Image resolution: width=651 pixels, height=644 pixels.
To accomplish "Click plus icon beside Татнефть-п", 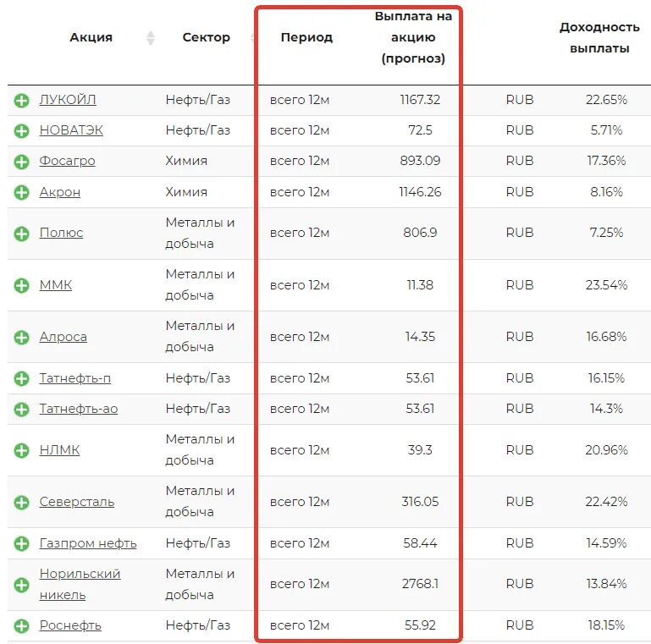I will (x=21, y=379).
